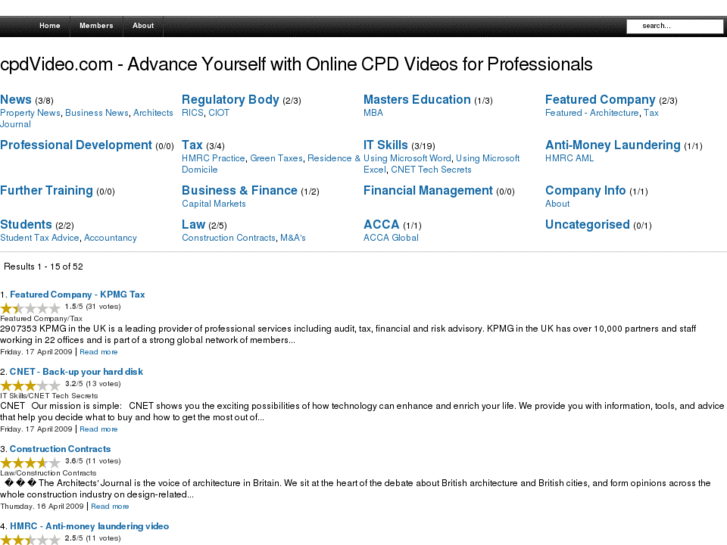Image resolution: width=727 pixels, height=545 pixels.
Task: Click stars under the Construction Contracts result title
Action: pos(30,462)
